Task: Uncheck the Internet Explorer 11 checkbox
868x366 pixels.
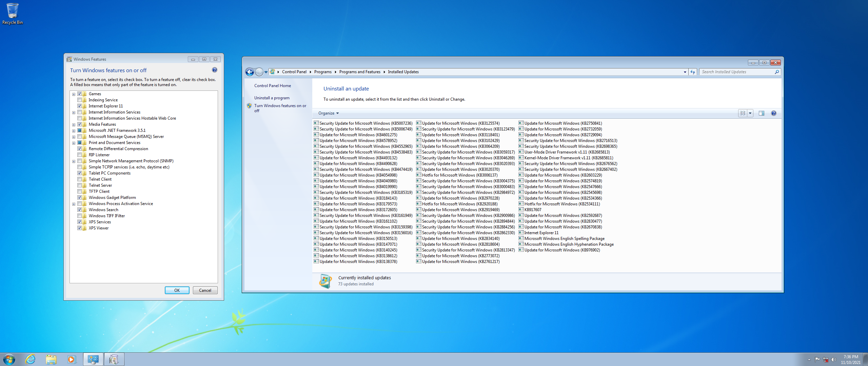Action: [x=80, y=106]
